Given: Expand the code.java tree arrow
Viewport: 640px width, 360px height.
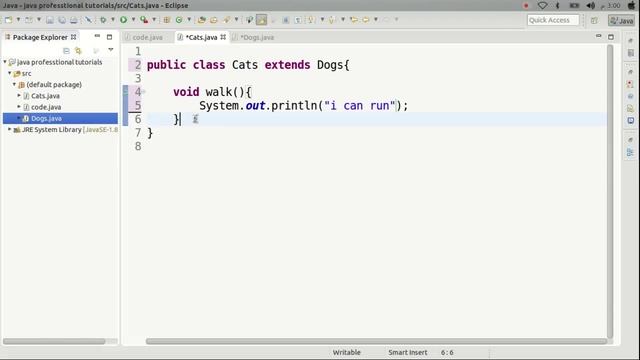Looking at the screenshot, I should [x=19, y=107].
